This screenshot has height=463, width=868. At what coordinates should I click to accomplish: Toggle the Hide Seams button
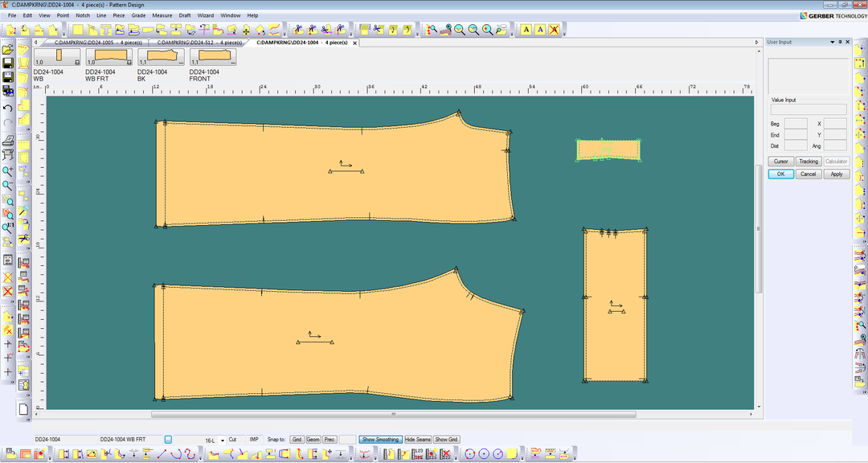[x=416, y=439]
